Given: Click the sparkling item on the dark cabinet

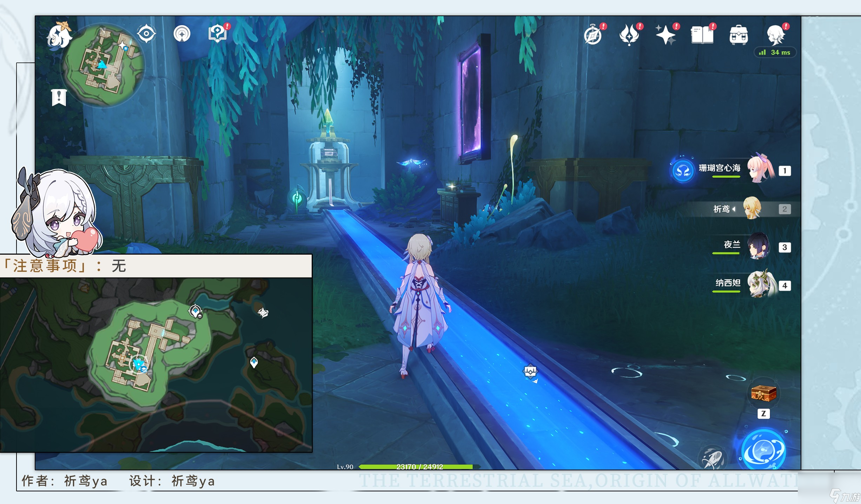Looking at the screenshot, I should (452, 186).
